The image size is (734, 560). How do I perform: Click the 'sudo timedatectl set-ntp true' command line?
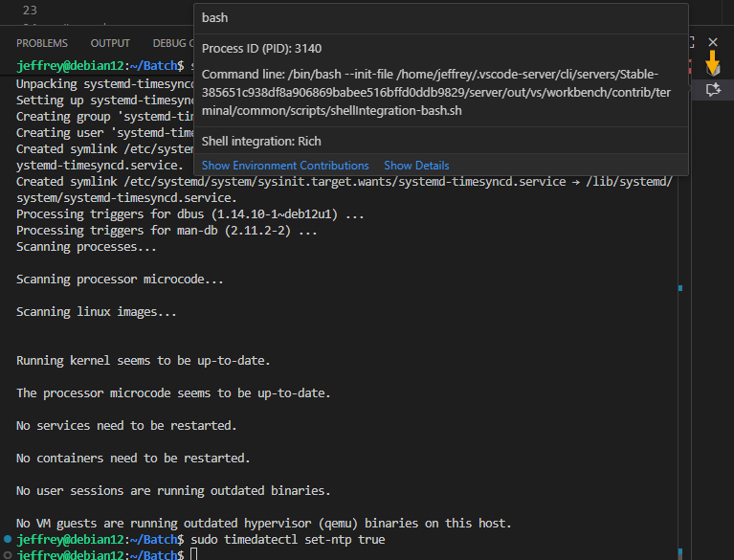[288, 540]
